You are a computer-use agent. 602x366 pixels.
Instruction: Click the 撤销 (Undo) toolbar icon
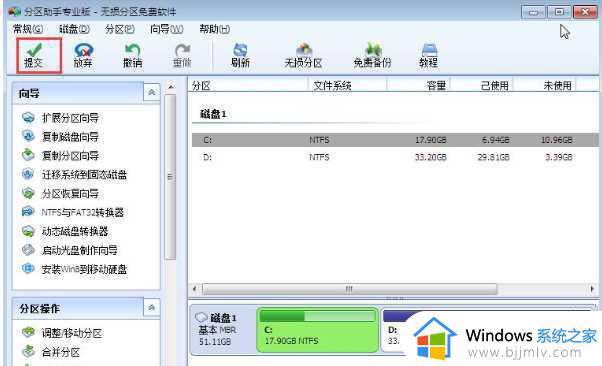pos(132,56)
